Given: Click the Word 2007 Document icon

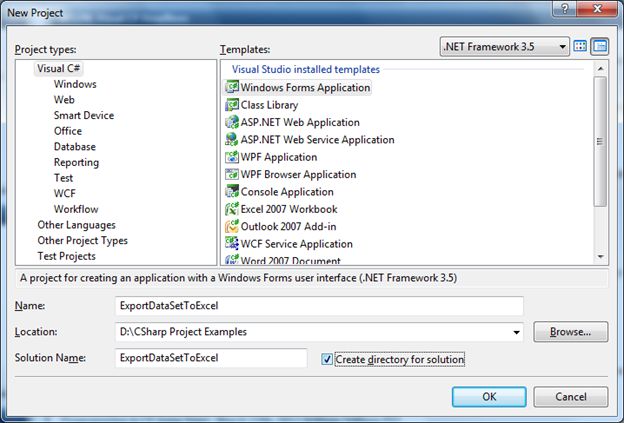Looking at the screenshot, I should (x=232, y=259).
